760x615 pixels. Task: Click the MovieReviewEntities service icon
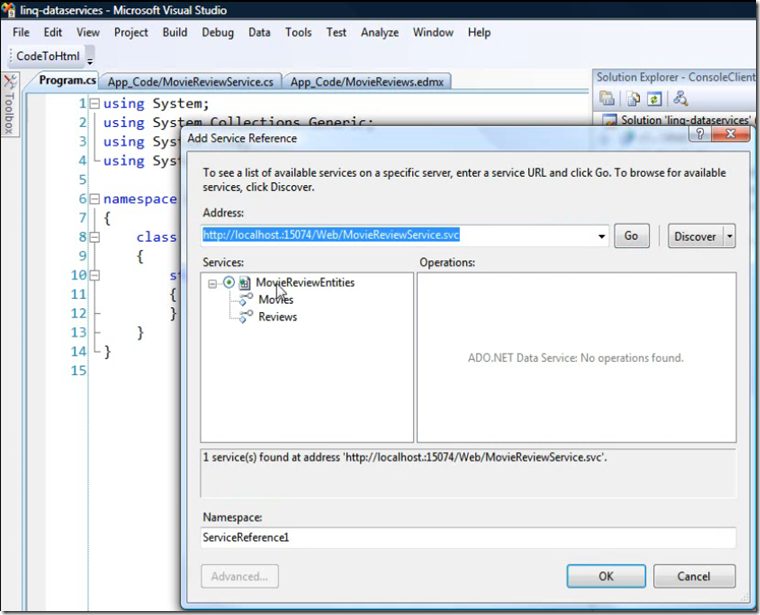(245, 283)
